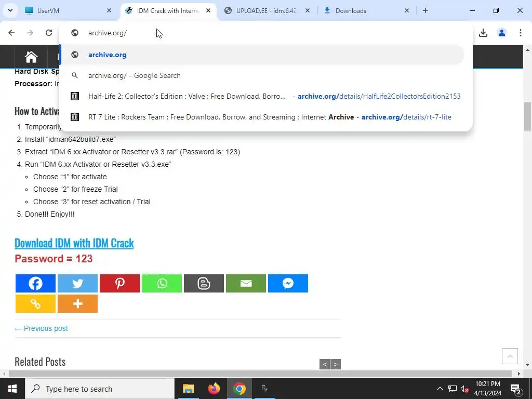Open the fourth taskbar app icon

point(265,389)
